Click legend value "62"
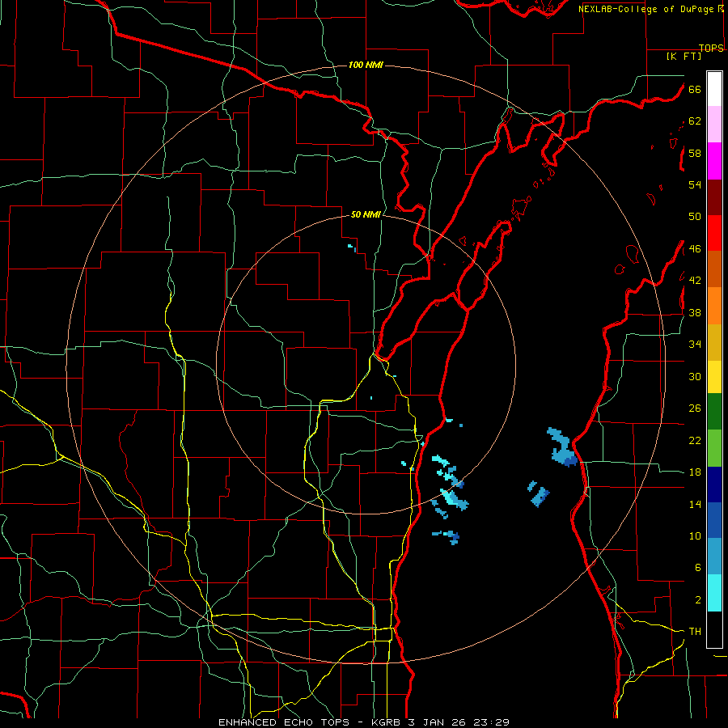 click(695, 121)
